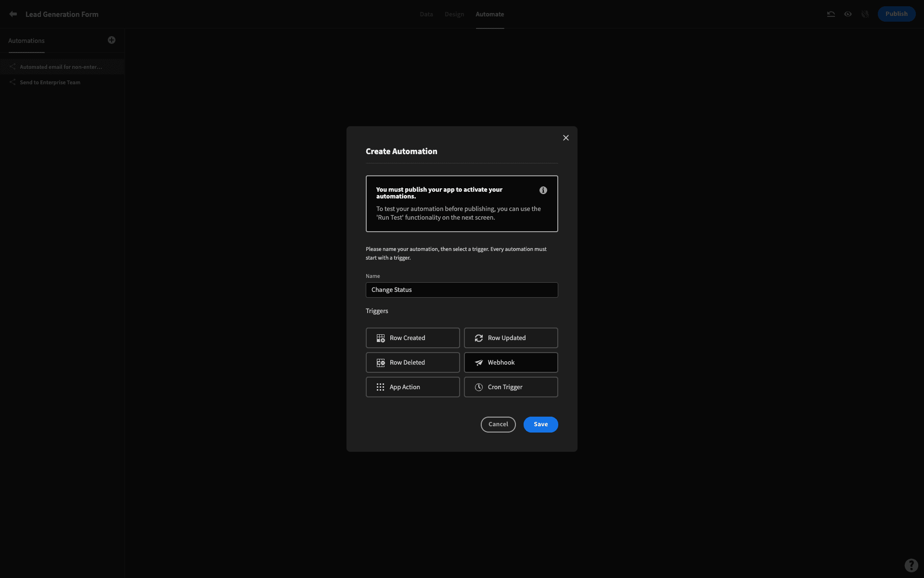The width and height of the screenshot is (924, 578).
Task: Choose the Cron Trigger option
Action: click(511, 387)
